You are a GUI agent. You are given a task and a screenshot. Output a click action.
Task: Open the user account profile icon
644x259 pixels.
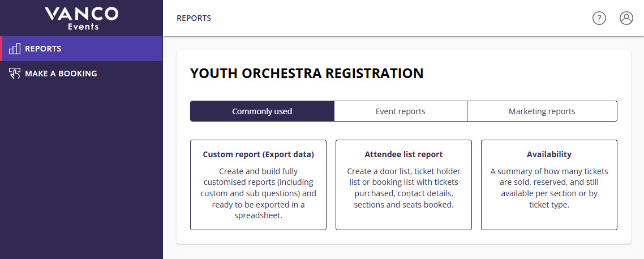[x=626, y=18]
